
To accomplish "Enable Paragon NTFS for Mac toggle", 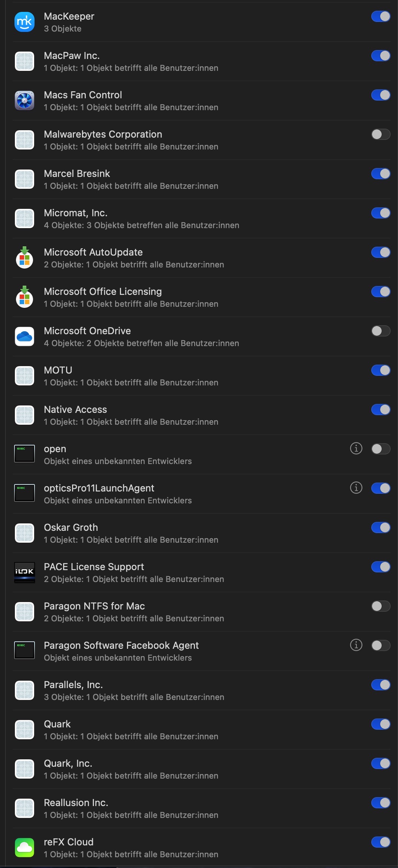I will [381, 606].
